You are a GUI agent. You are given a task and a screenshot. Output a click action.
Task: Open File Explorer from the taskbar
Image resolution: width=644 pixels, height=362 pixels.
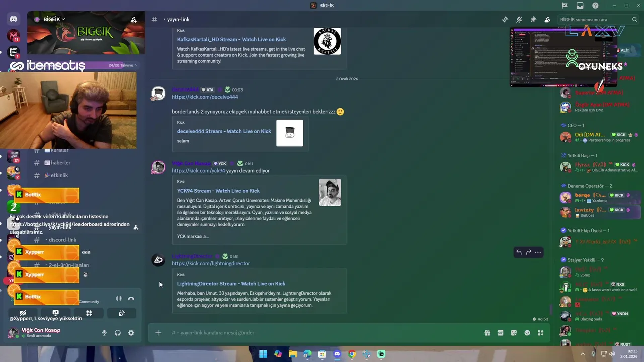pyautogui.click(x=293, y=354)
